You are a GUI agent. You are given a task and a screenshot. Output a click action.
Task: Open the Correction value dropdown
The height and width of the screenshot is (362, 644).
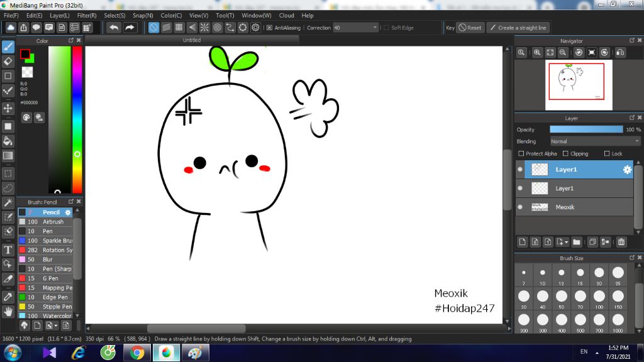pos(375,28)
